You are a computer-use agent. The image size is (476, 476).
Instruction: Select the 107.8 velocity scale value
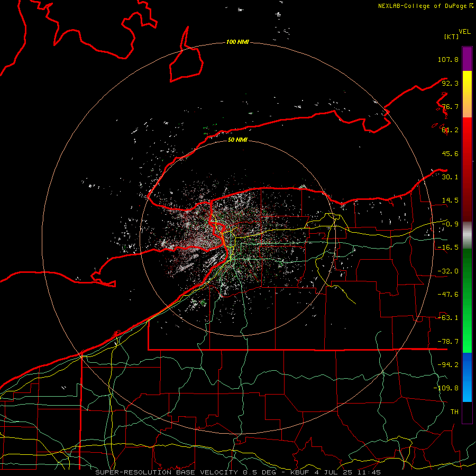click(448, 59)
